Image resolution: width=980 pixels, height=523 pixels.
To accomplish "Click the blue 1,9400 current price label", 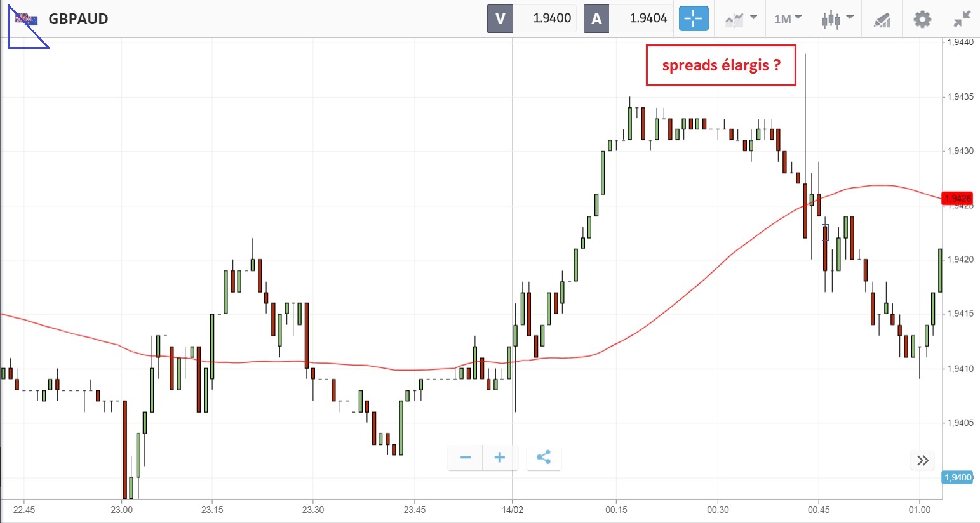I will click(x=958, y=477).
